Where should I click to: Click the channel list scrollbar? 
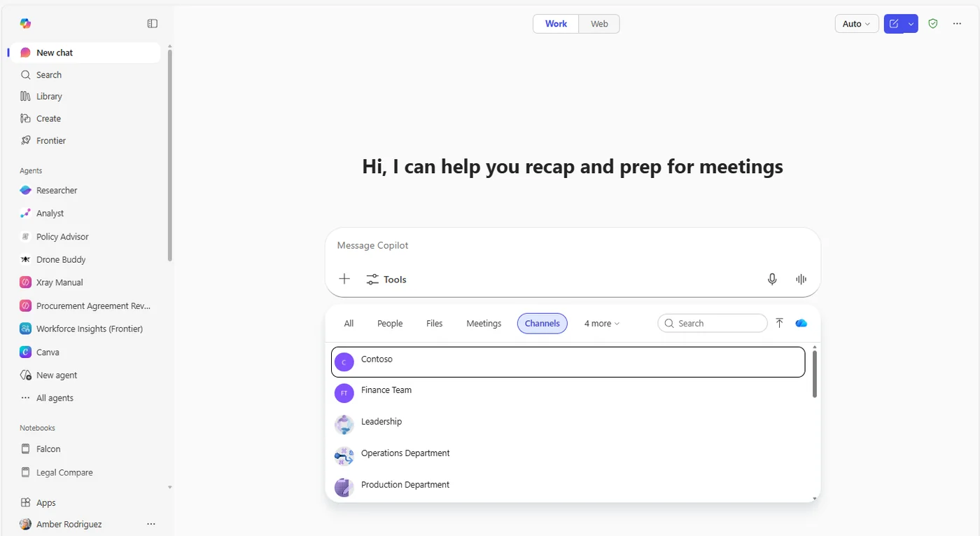click(x=815, y=373)
